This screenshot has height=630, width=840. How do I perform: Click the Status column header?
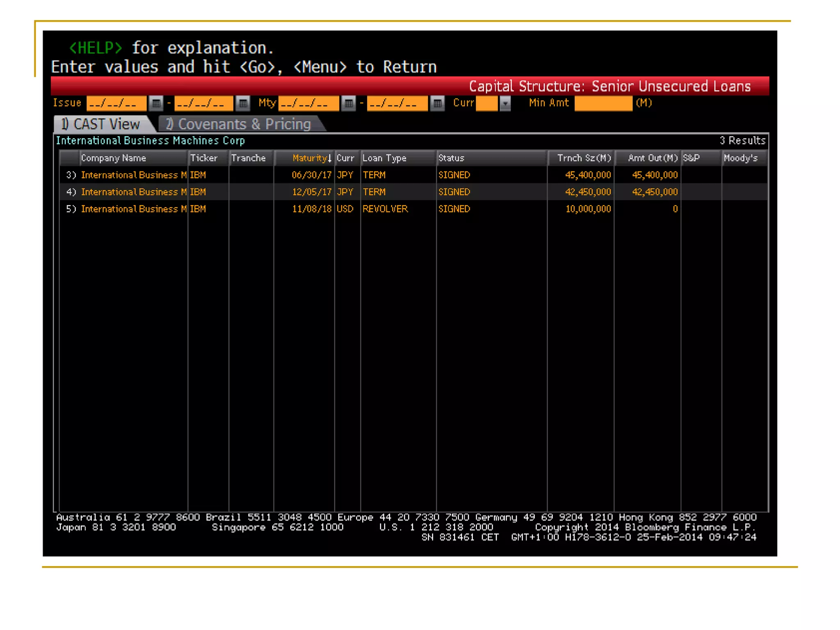tap(451, 158)
